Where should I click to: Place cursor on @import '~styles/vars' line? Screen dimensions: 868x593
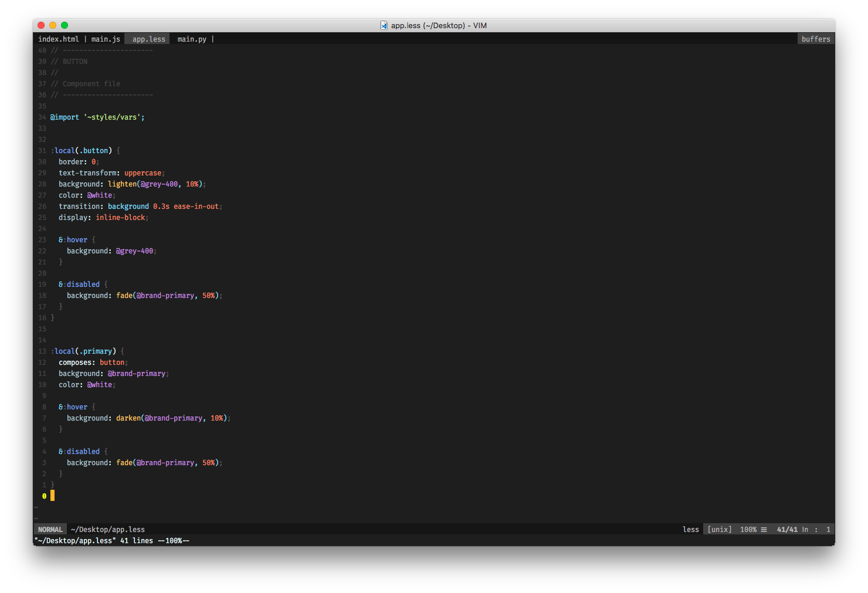[x=97, y=117]
